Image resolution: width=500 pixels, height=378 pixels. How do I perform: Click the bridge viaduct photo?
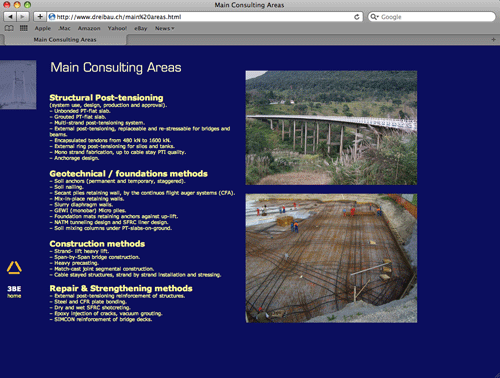[x=331, y=128]
